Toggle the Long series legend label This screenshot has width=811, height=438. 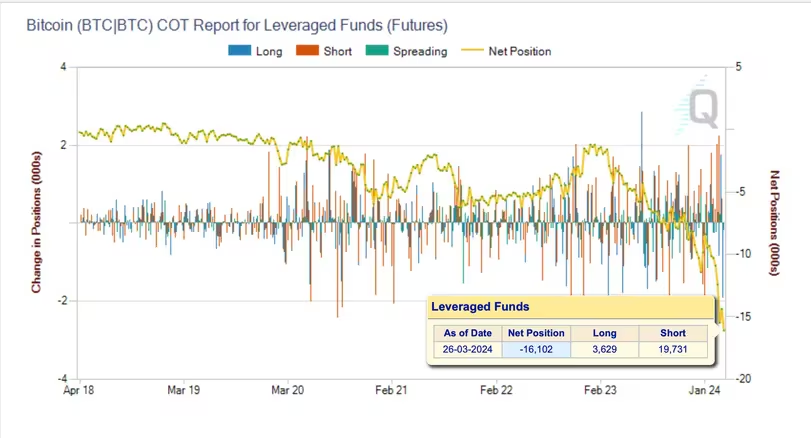point(269,51)
